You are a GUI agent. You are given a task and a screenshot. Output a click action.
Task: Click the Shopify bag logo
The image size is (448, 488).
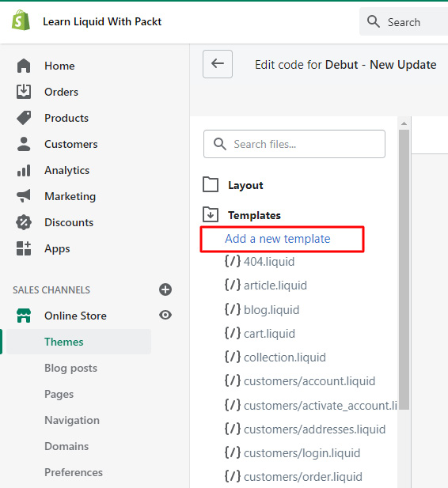coord(21,21)
